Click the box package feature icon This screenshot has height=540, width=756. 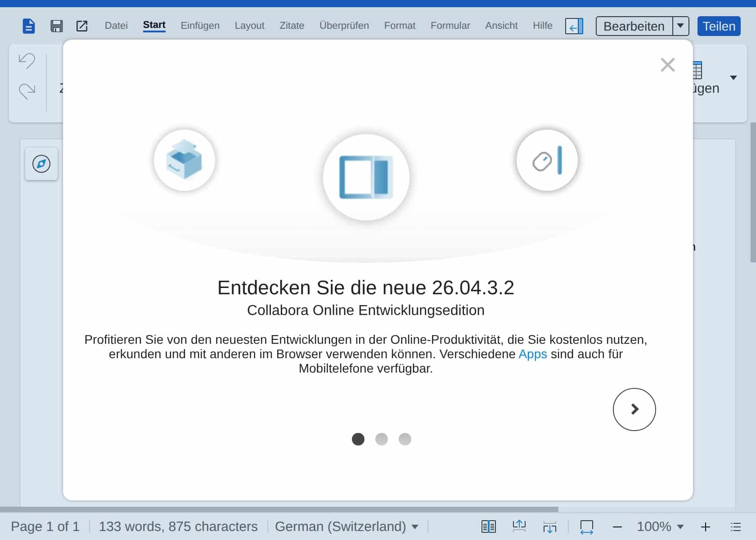(x=184, y=160)
